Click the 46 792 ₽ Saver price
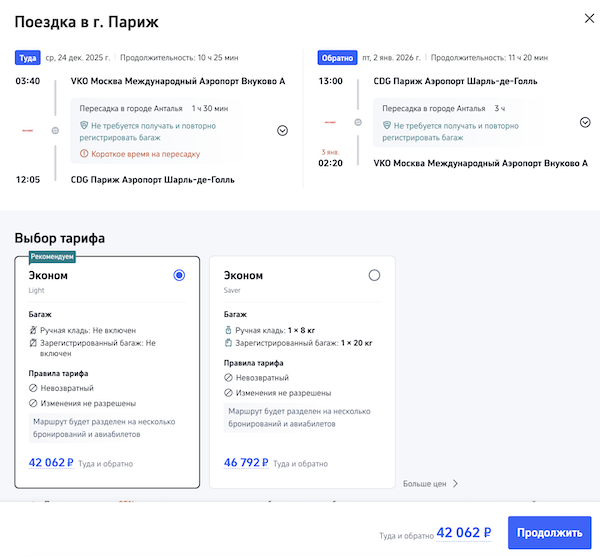Screen dimensions: 600x556 (246, 463)
